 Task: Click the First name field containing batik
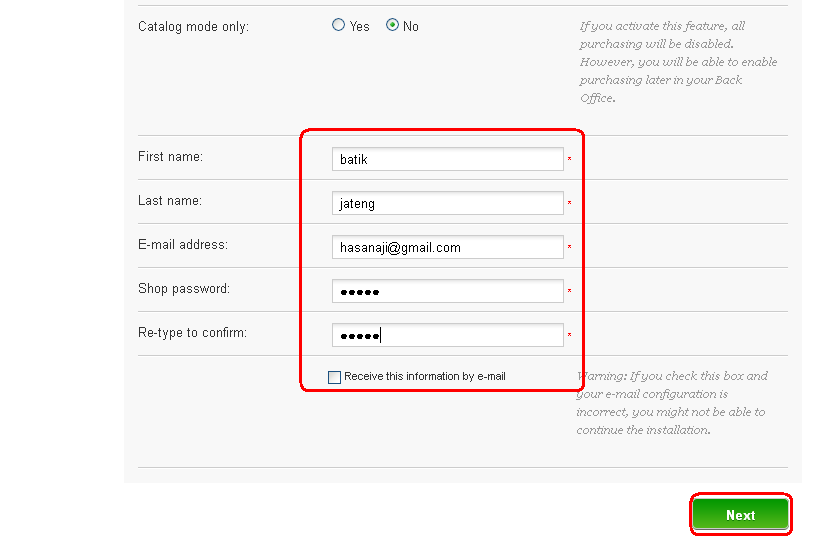(x=448, y=159)
